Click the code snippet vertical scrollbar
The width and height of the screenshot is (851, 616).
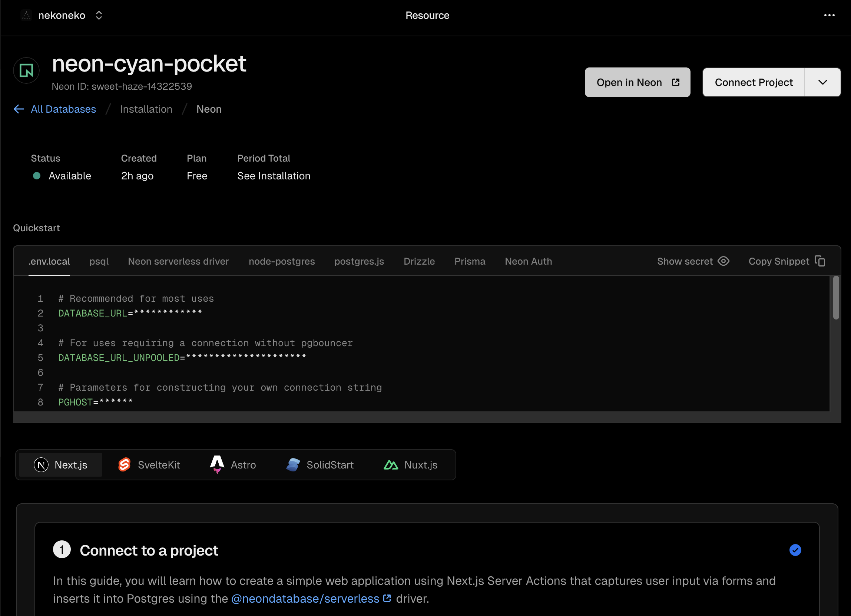835,298
